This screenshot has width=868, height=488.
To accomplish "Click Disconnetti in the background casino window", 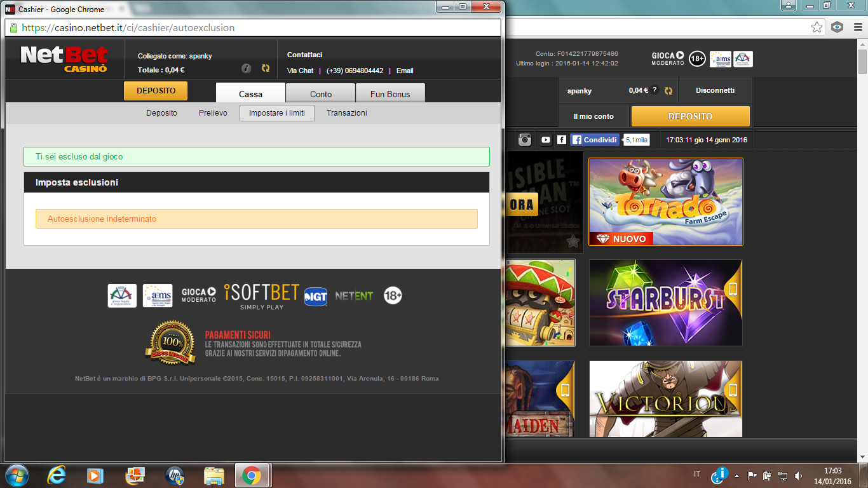I will (715, 90).
